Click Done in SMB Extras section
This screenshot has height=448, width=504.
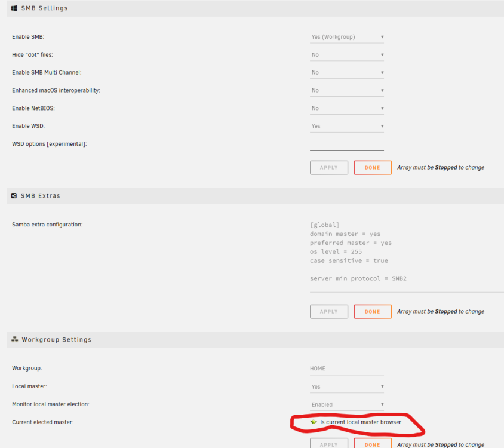[373, 312]
